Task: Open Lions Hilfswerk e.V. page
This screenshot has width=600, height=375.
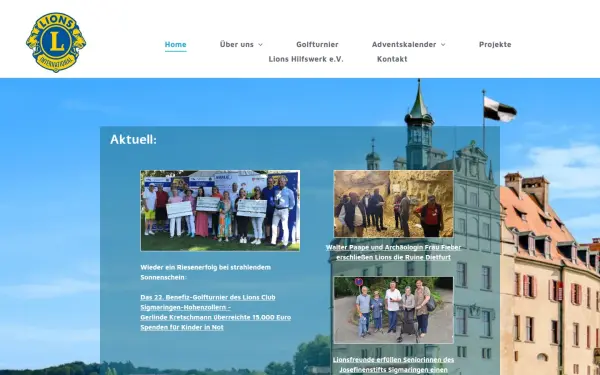Action: (306, 59)
